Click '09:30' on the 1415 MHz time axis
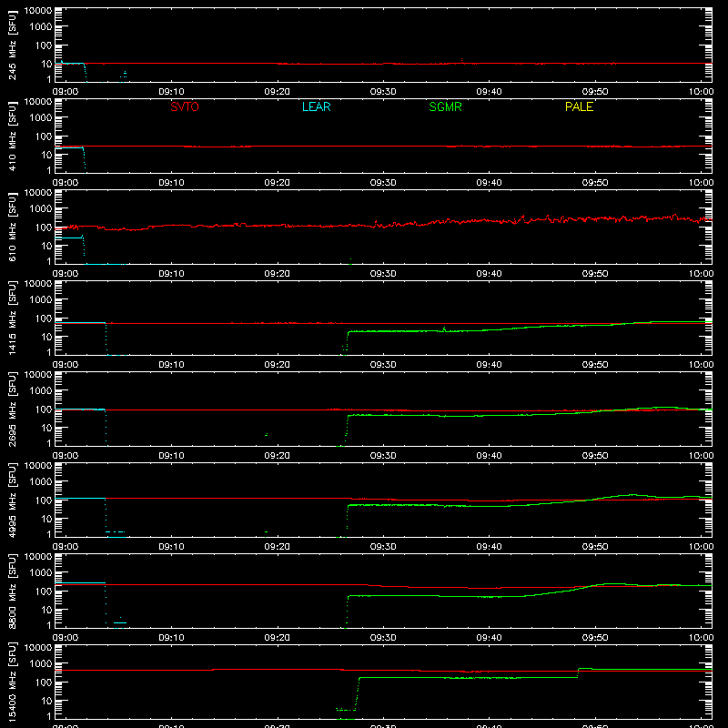 click(x=383, y=365)
